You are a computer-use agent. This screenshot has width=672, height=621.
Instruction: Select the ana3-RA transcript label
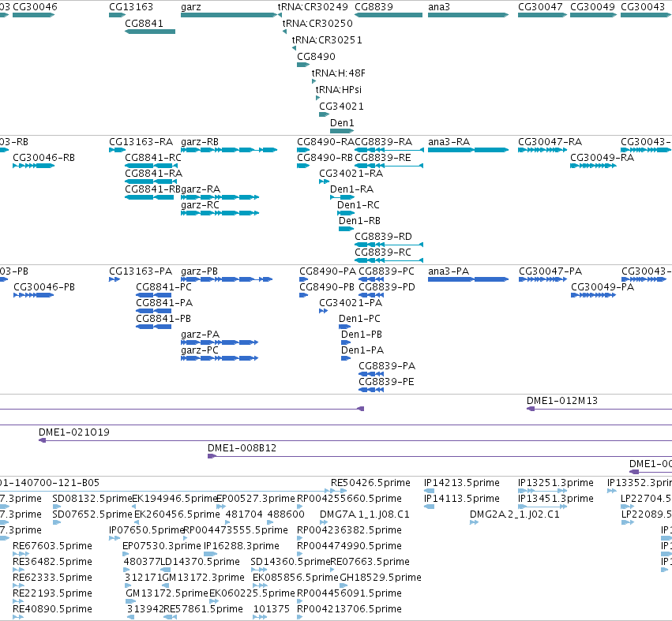(449, 142)
